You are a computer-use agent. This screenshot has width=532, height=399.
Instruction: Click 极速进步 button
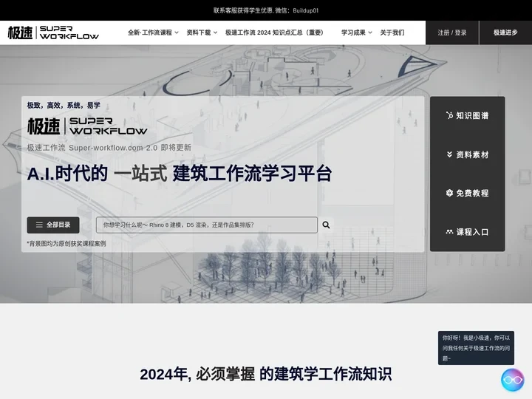[505, 33]
